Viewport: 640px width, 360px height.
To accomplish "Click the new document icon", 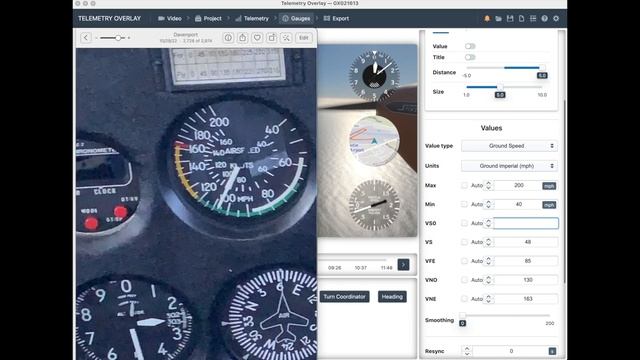I will click(521, 18).
